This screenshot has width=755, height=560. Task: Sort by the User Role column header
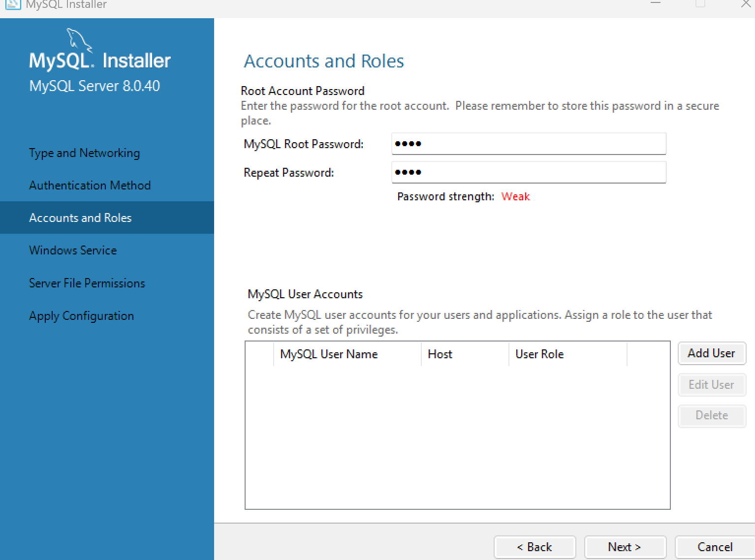(x=568, y=354)
